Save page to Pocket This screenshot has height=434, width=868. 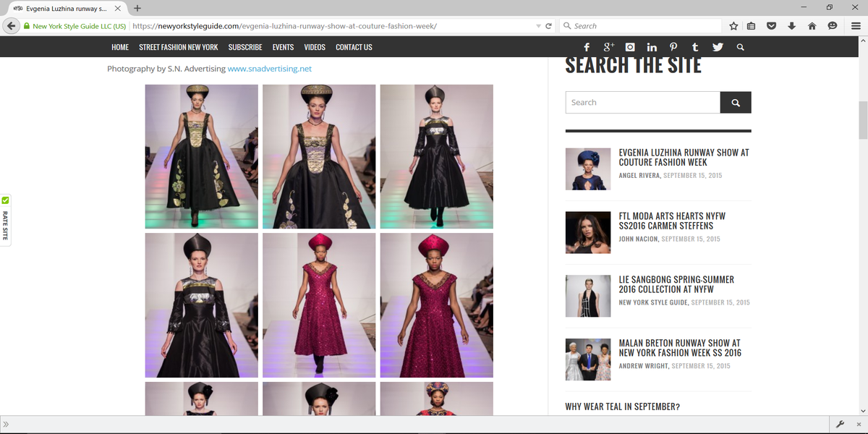pyautogui.click(x=772, y=26)
